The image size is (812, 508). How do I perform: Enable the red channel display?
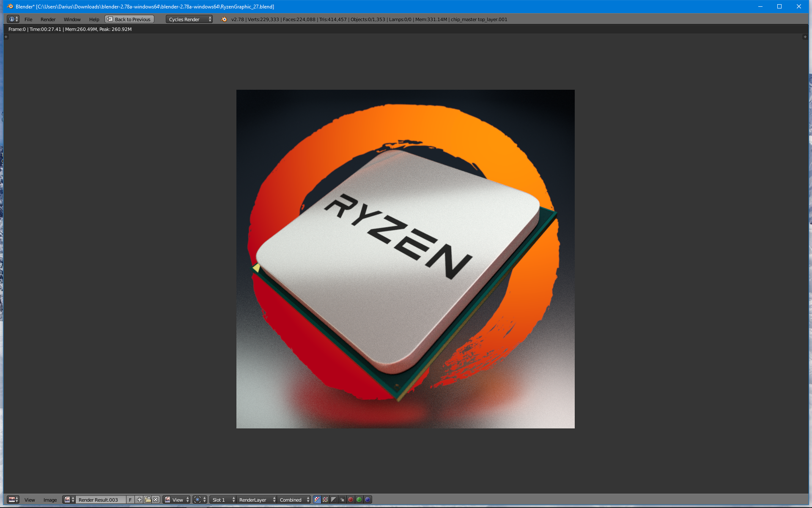click(x=351, y=500)
